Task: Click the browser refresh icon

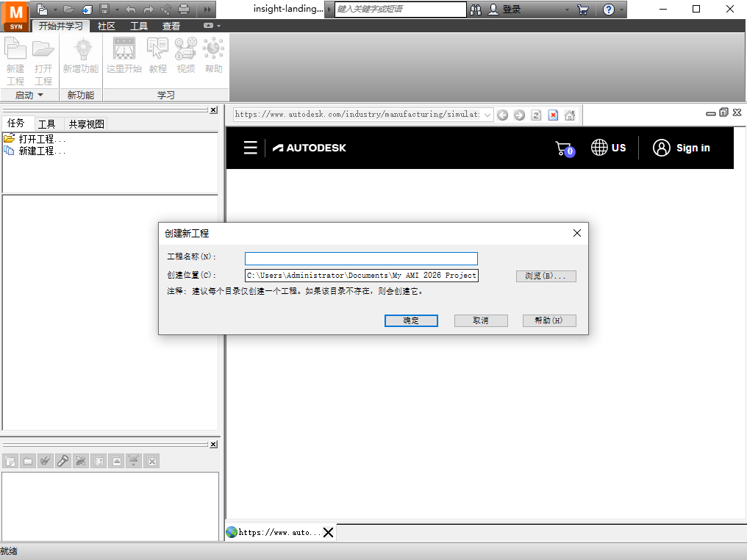Action: point(536,115)
